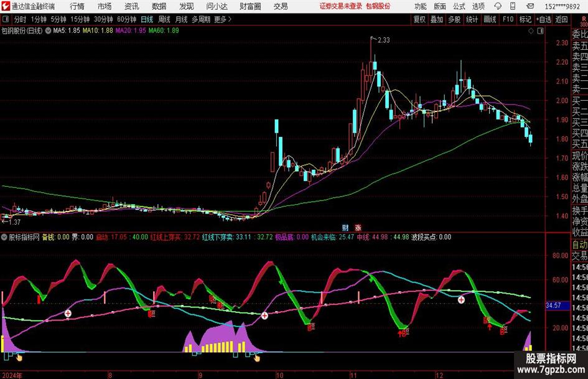
Task: Click the MA20: 1.95 indicator value
Action: click(x=131, y=30)
